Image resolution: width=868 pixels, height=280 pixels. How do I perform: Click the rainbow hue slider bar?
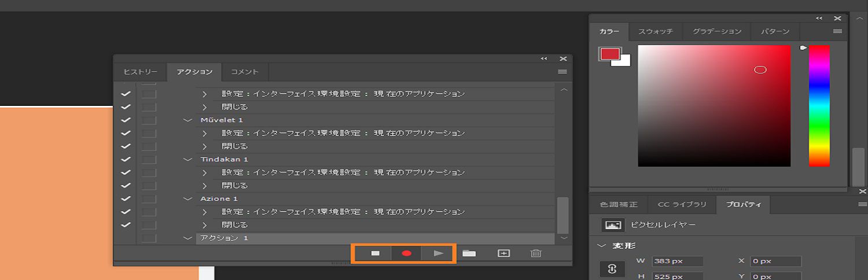[819, 106]
